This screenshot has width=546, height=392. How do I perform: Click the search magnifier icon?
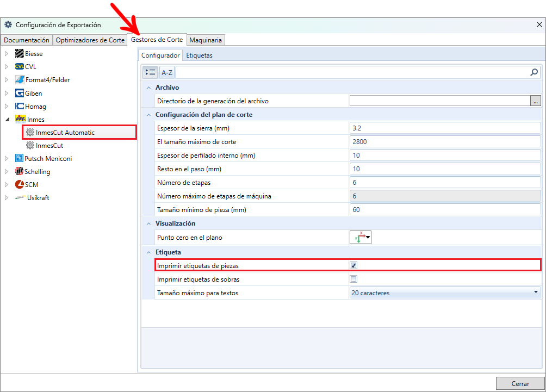point(534,72)
